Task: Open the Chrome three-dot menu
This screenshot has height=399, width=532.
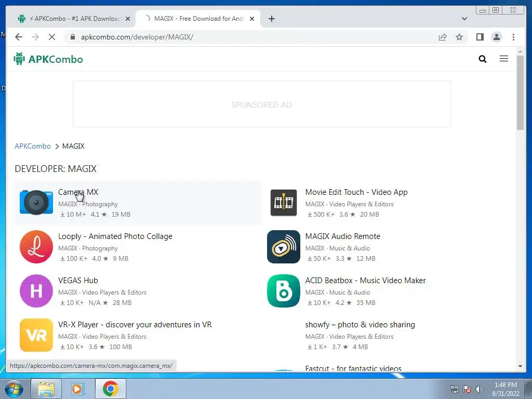Action: (513, 37)
